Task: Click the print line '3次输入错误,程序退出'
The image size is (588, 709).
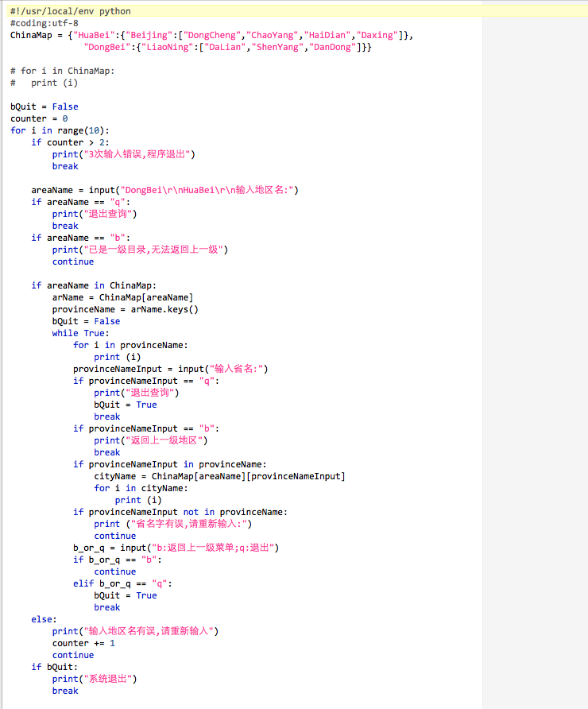Action: click(x=124, y=154)
